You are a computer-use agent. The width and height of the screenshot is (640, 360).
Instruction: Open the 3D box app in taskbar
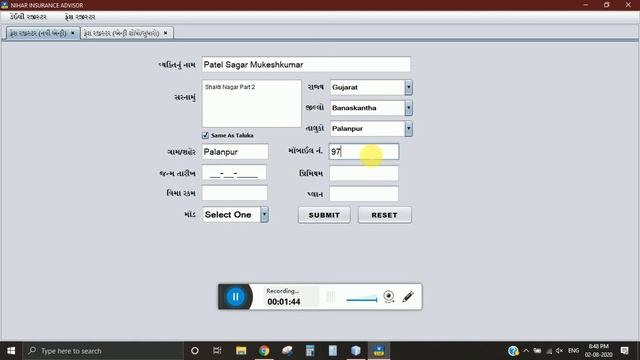coord(356,351)
